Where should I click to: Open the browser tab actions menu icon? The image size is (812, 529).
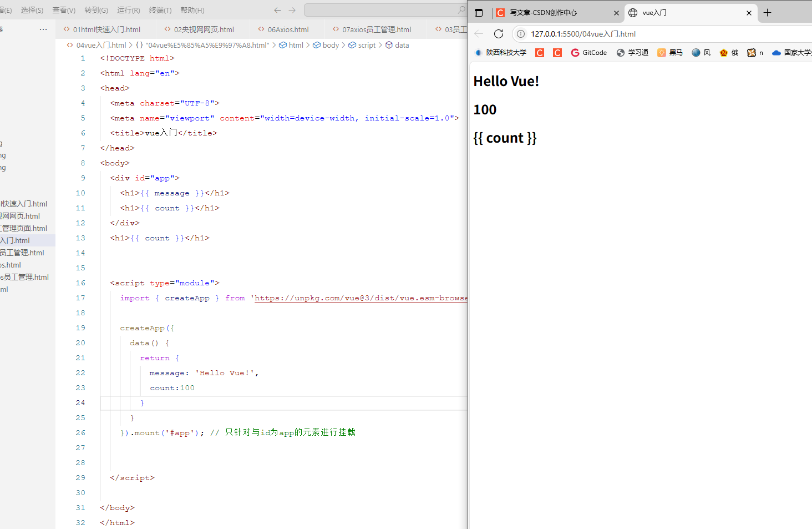[479, 13]
